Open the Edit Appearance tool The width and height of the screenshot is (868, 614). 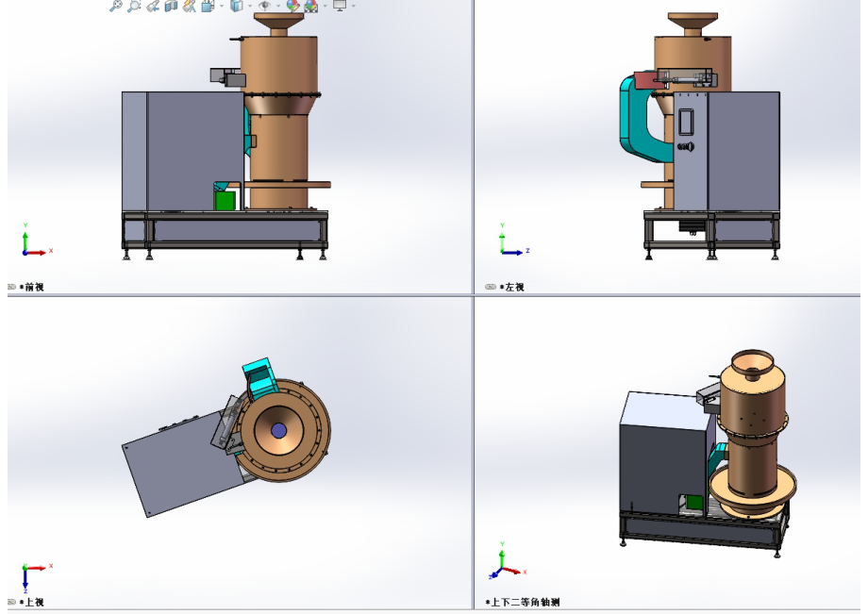[292, 6]
